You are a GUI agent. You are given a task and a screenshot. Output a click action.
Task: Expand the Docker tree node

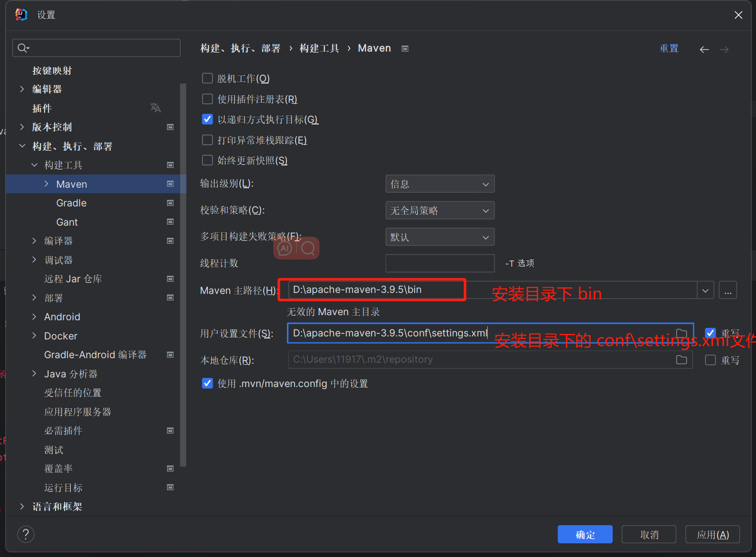pos(34,336)
